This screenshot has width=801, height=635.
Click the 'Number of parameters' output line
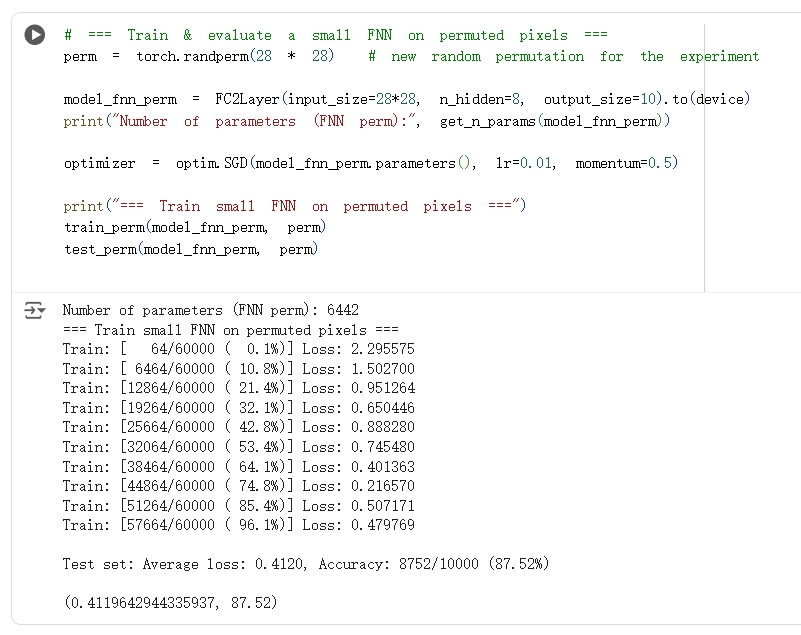(210, 310)
